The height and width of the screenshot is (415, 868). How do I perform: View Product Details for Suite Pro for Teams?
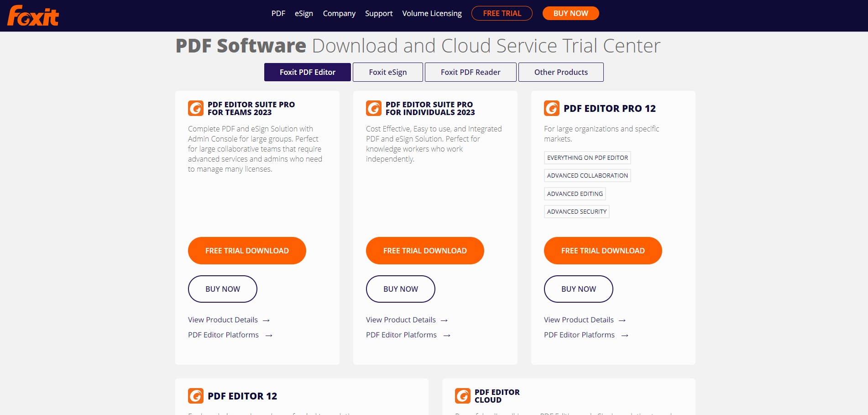[x=229, y=320]
